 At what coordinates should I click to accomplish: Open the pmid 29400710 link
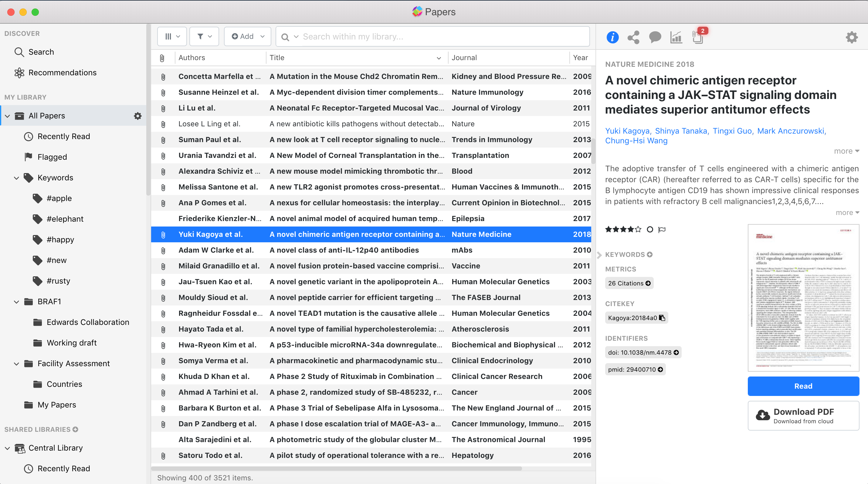(x=635, y=370)
